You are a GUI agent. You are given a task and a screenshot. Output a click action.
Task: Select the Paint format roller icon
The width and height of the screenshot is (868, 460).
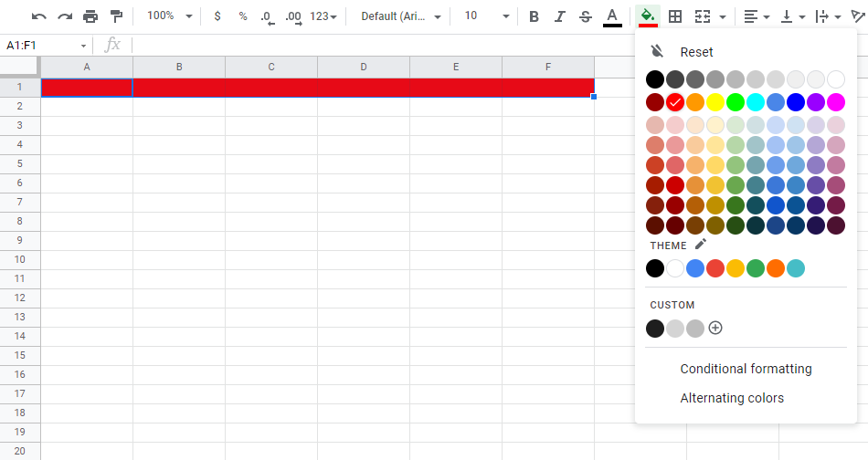pyautogui.click(x=116, y=16)
